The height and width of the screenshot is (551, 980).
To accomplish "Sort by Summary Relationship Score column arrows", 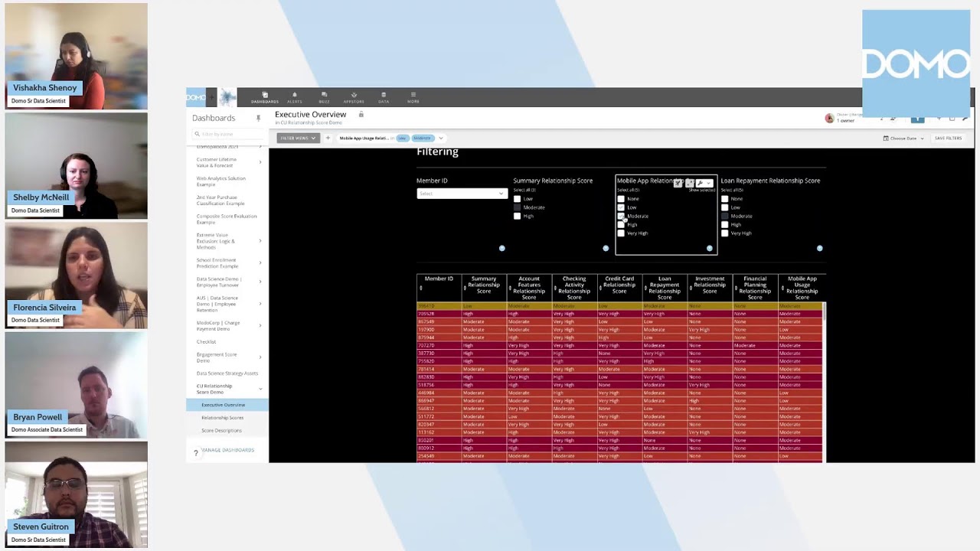I will pos(464,289).
